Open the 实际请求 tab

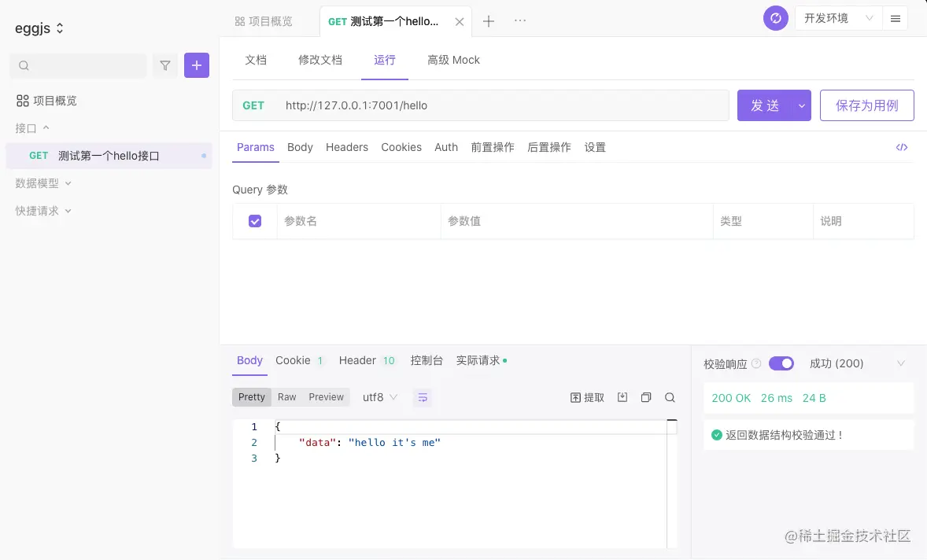pyautogui.click(x=481, y=360)
